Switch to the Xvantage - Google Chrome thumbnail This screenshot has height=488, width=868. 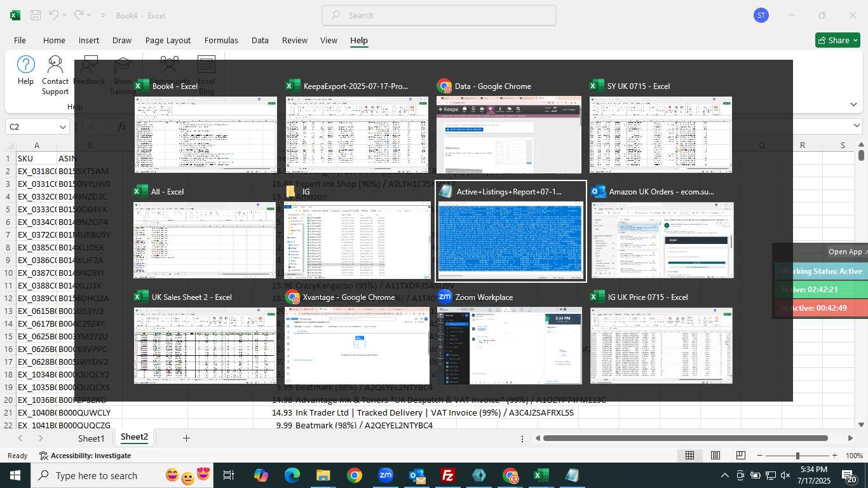point(358,346)
